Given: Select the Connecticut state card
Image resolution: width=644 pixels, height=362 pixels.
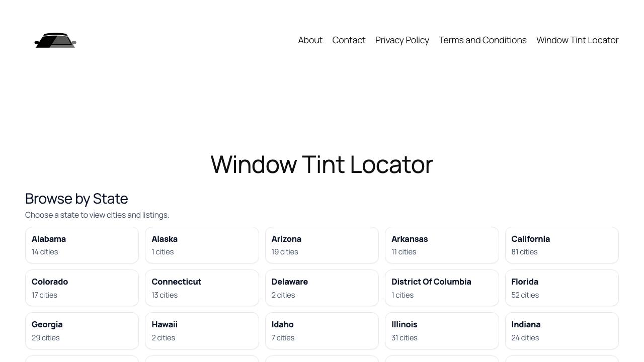Looking at the screenshot, I should (x=202, y=288).
